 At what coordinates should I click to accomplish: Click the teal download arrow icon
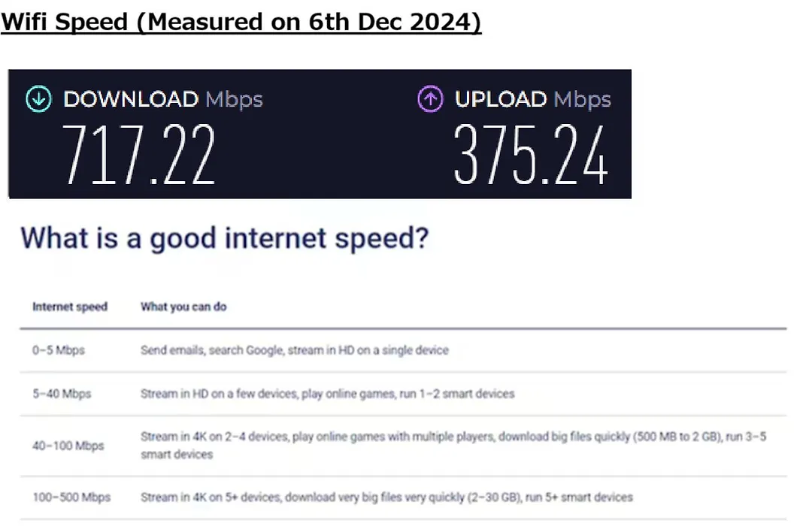click(39, 98)
